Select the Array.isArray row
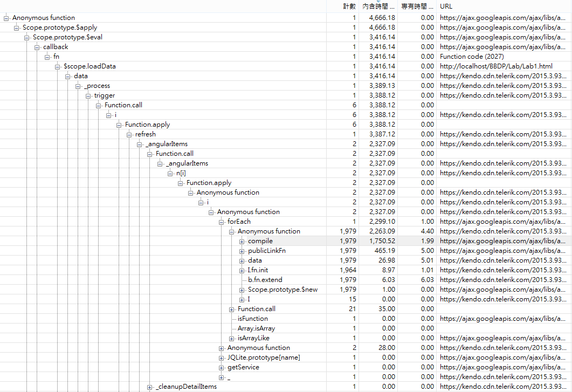The width and height of the screenshot is (572, 392). click(286, 328)
